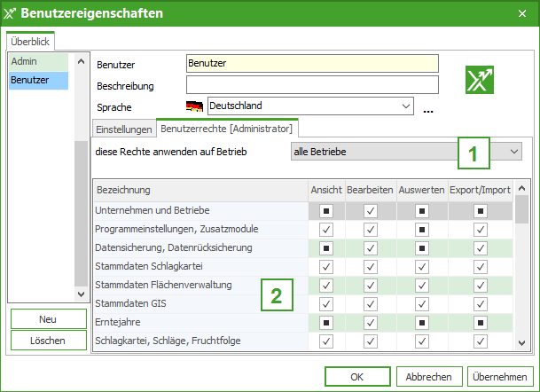This screenshot has width=540, height=392.
Task: Switch to the Einstellungen tab
Action: click(x=123, y=129)
